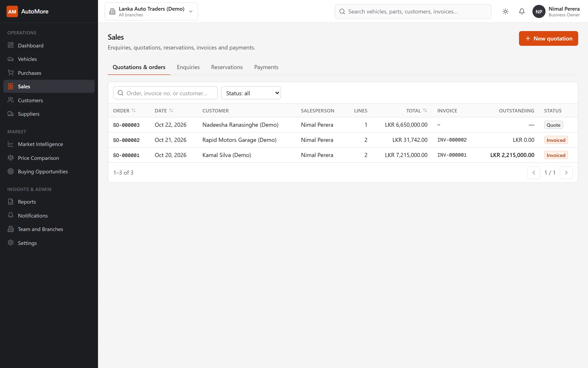Sort by the TOTAL column arrows
This screenshot has height=368, width=588.
(425, 110)
